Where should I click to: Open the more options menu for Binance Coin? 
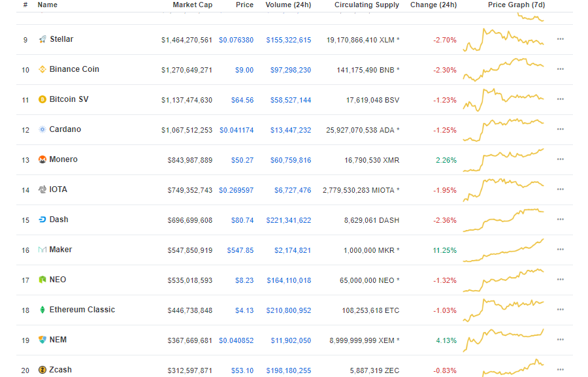pyautogui.click(x=561, y=69)
